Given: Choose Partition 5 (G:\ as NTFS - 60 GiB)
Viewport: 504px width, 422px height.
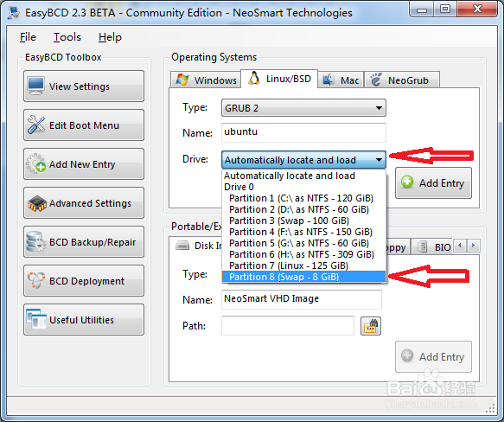Looking at the screenshot, I should [x=303, y=243].
